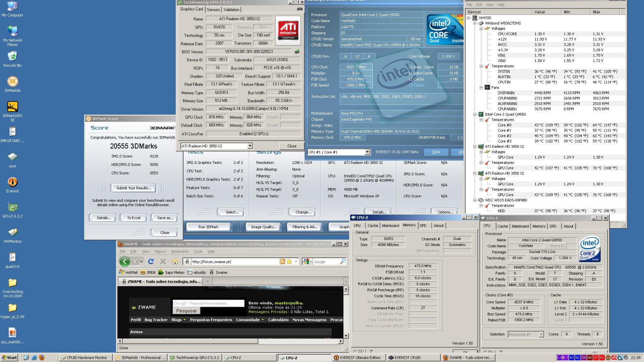The height and width of the screenshot is (362, 644).
Task: Bookmark page with the star icon
Action: click(289, 261)
